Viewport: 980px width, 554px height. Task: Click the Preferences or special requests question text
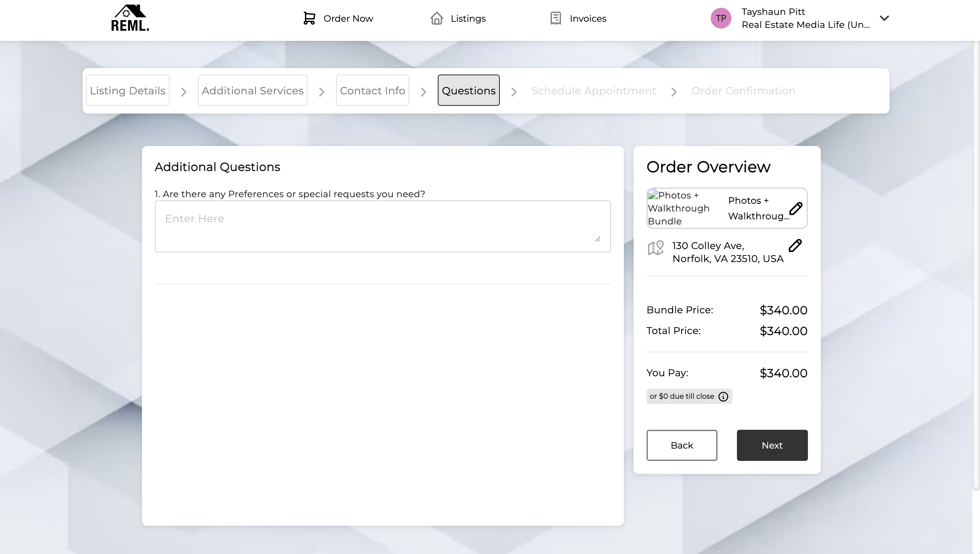point(290,194)
